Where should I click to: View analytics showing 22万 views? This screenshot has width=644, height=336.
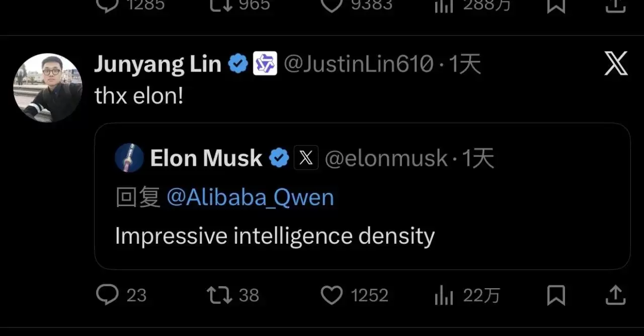(443, 296)
